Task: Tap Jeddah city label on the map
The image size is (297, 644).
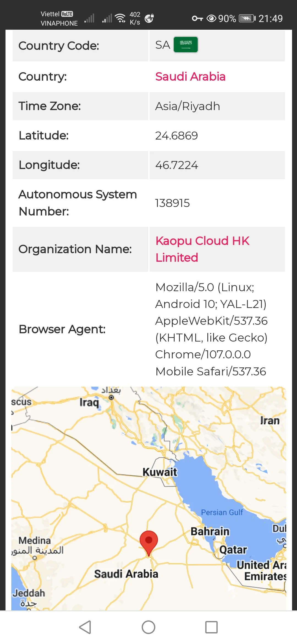Action: (x=29, y=593)
